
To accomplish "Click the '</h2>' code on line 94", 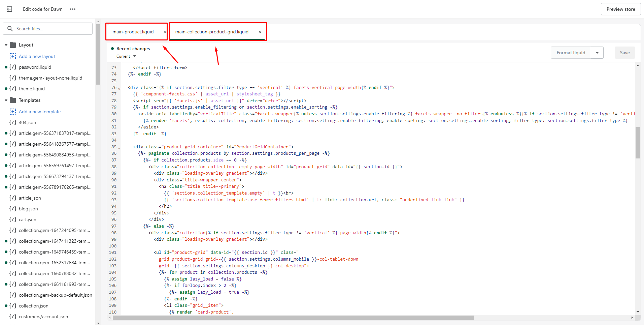I will [x=165, y=206].
